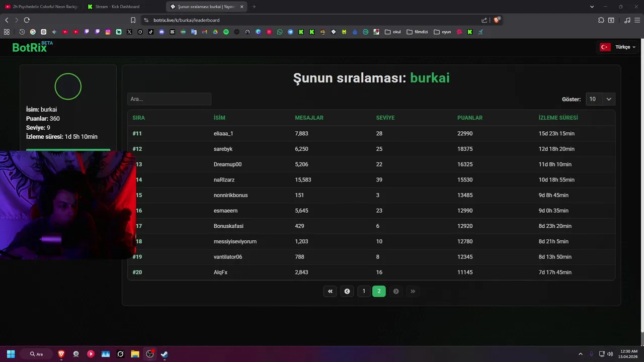Click nonnirikbonus points value 13485
The image size is (644, 362).
(x=465, y=195)
